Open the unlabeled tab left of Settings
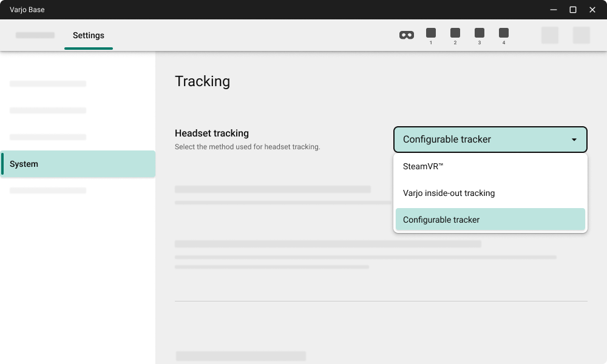Screen dimensions: 607x364 pyautogui.click(x=35, y=35)
